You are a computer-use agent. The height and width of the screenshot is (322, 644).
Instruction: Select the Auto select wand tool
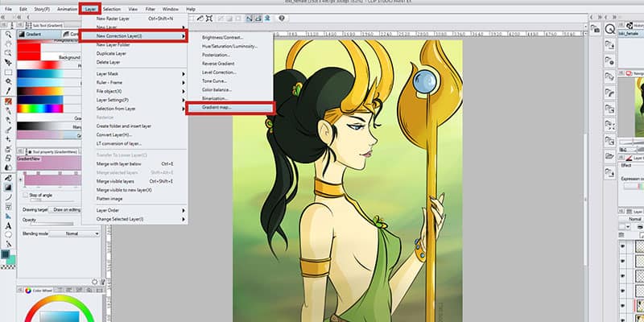point(8,82)
